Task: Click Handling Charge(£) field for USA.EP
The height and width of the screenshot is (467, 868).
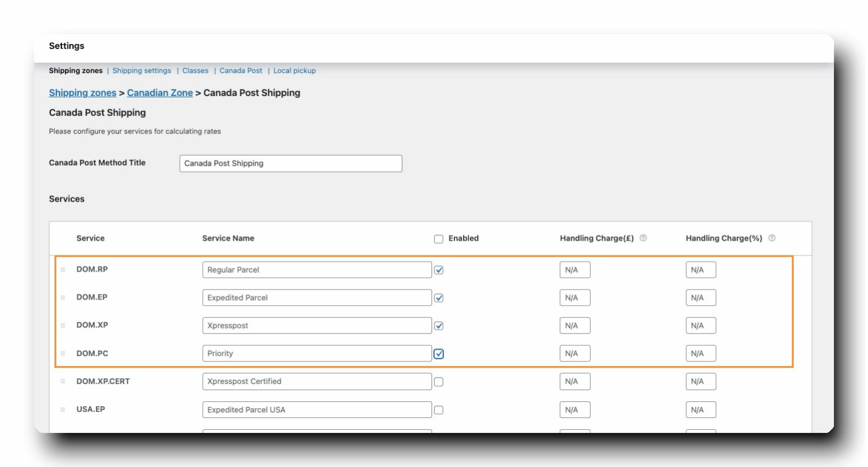Action: coord(575,410)
